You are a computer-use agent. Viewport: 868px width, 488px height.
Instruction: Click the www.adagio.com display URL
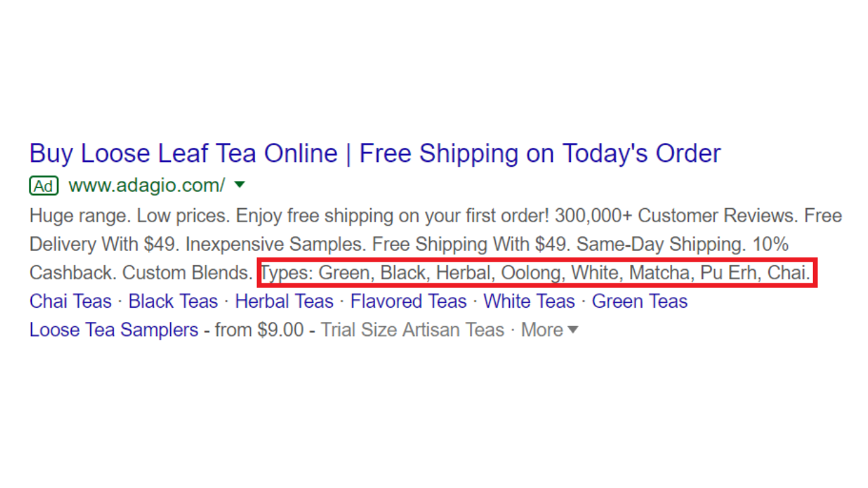tap(146, 185)
